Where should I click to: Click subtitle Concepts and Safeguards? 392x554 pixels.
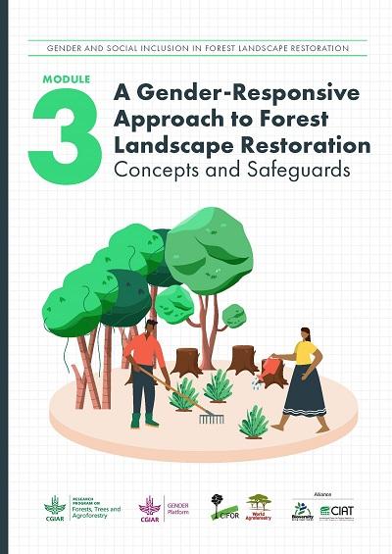tap(232, 170)
